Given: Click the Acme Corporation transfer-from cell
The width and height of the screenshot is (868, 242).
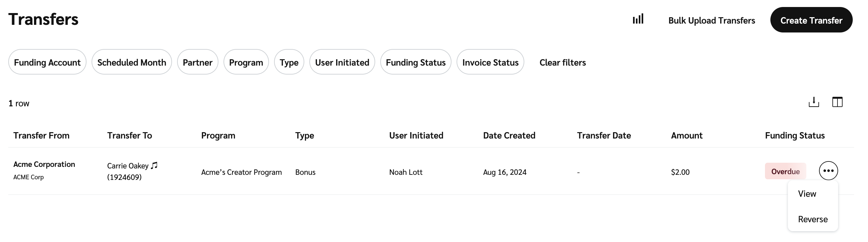Looking at the screenshot, I should (x=44, y=164).
